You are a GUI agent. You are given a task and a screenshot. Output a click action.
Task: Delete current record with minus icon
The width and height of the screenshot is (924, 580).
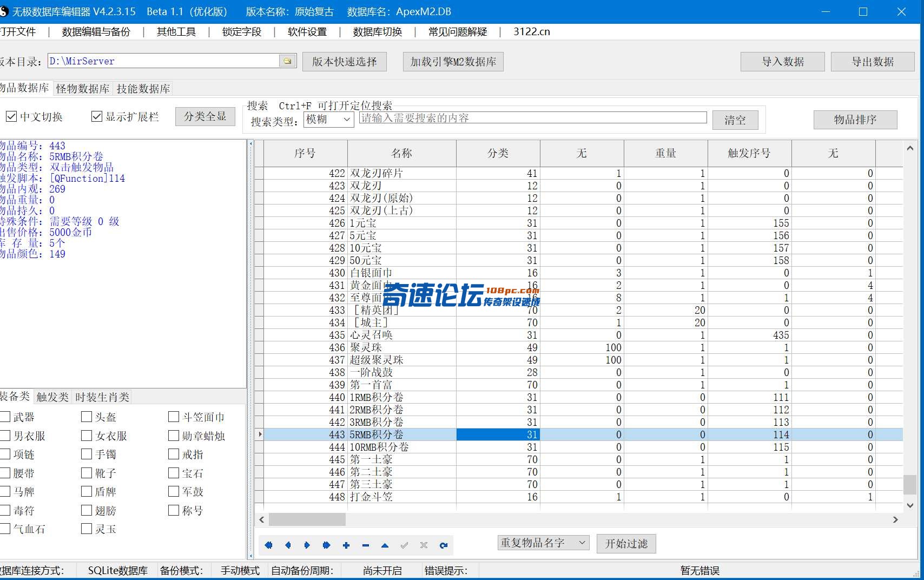pos(366,545)
